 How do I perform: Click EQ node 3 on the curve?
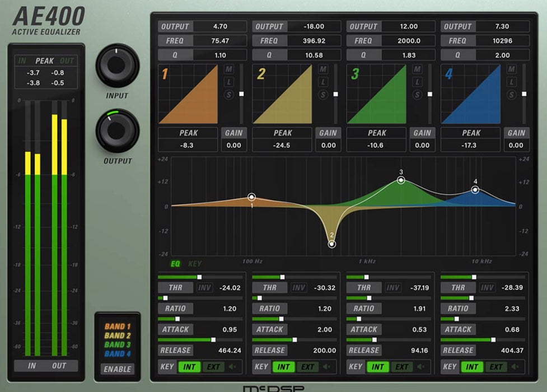401,180
